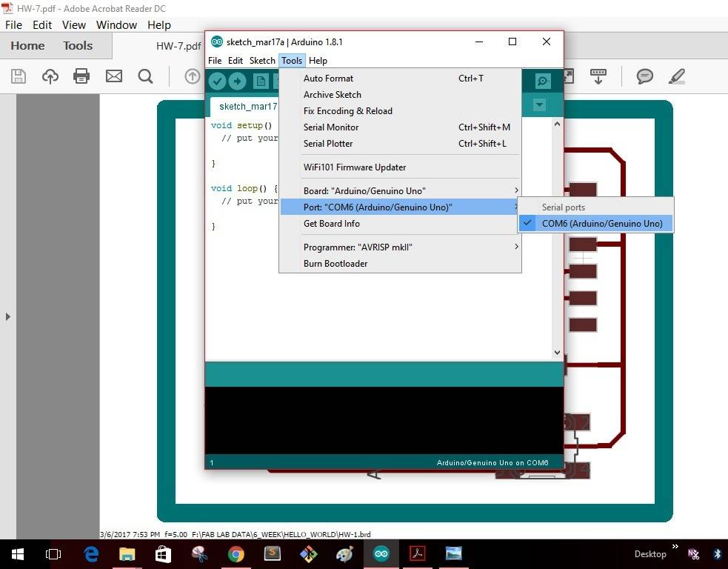Open the photo viewer taskbar icon
Viewport: 728px width, 569px height.
pos(453,553)
